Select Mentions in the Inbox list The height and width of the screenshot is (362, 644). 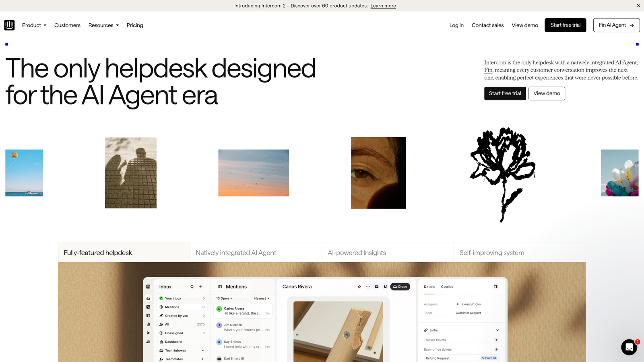pos(182,307)
